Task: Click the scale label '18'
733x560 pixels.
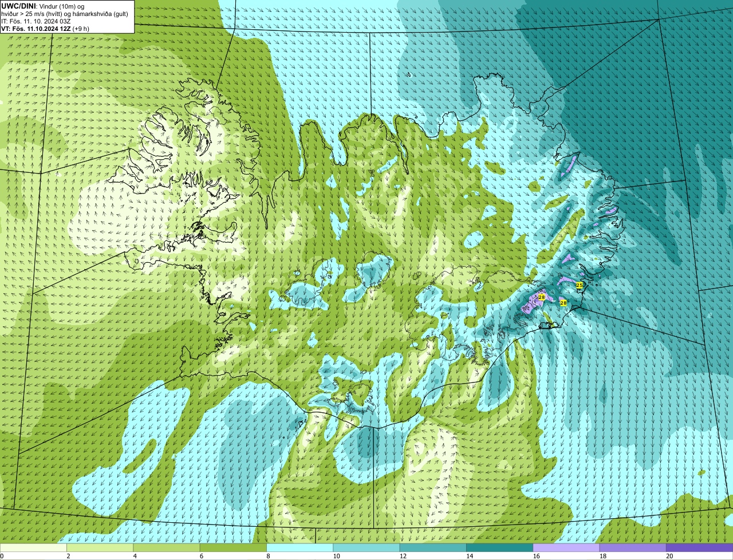Action: pyautogui.click(x=602, y=556)
